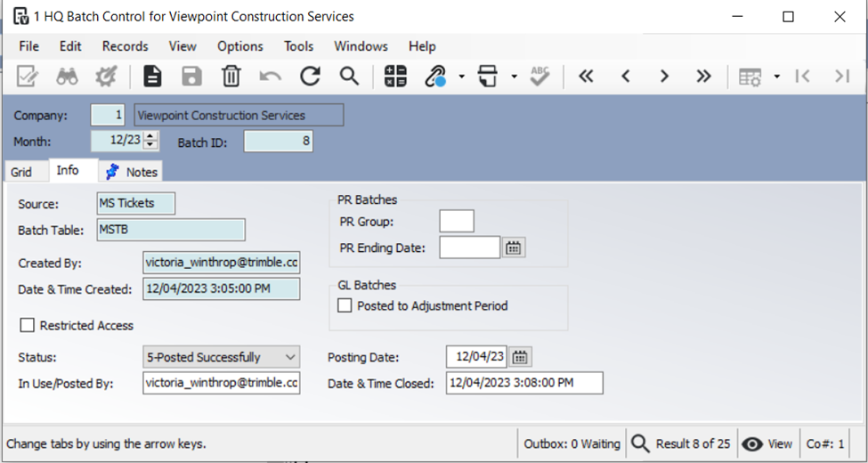868x463 pixels.
Task: Click the app icon in title bar
Action: 21,17
